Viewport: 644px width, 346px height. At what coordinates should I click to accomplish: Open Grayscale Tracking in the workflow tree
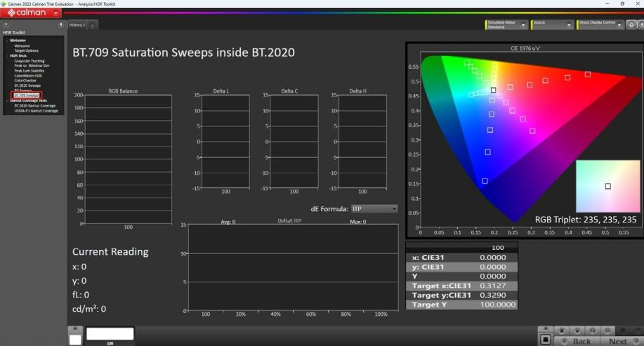(29, 61)
